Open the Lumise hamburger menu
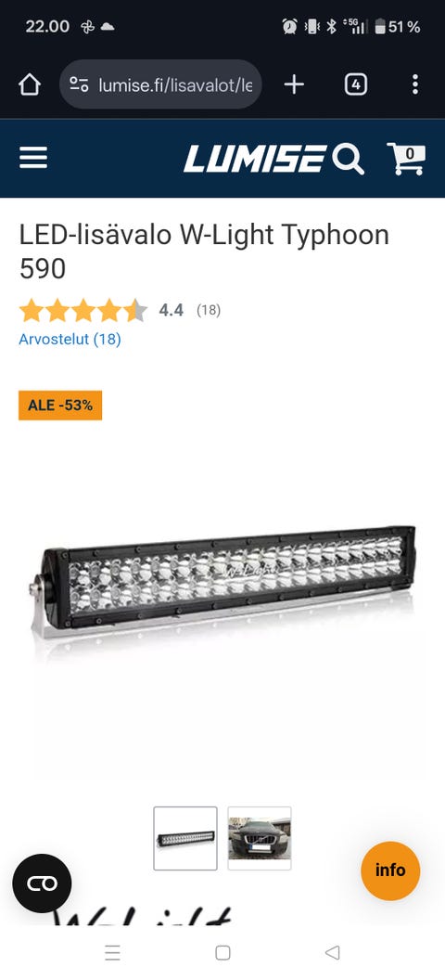This screenshot has height=980, width=445. pyautogui.click(x=33, y=158)
